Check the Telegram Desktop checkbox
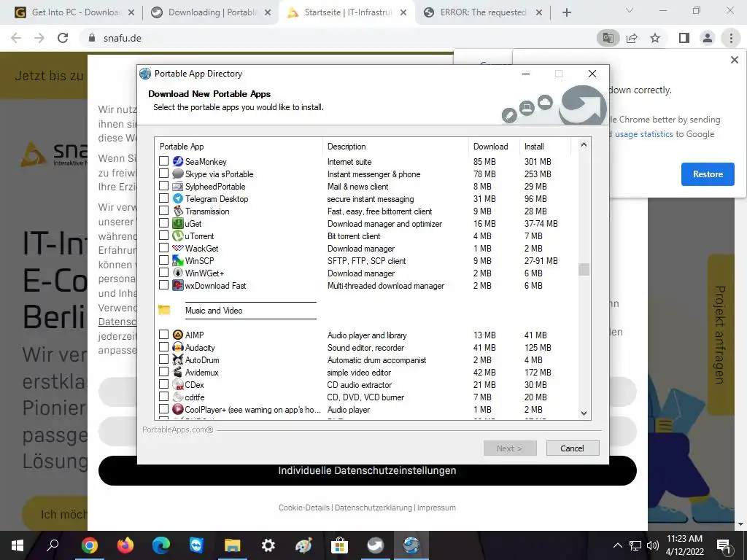This screenshot has width=747, height=560. 163,198
